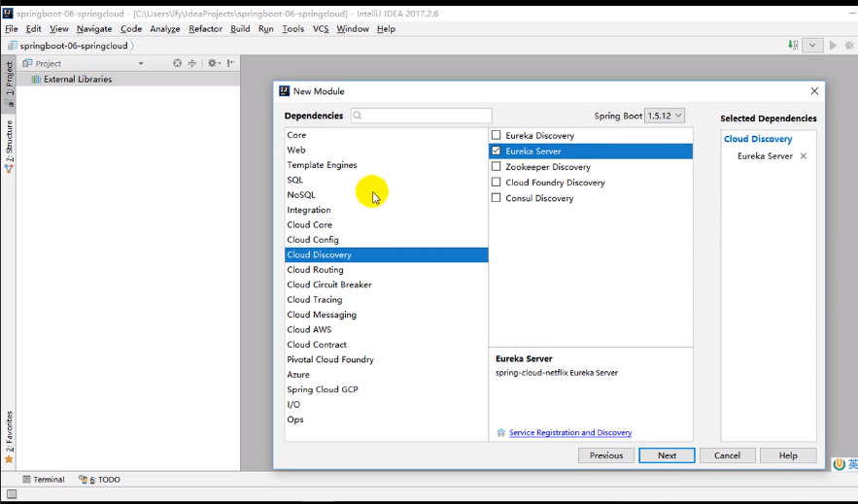Open the Structure side tab

pos(9,145)
